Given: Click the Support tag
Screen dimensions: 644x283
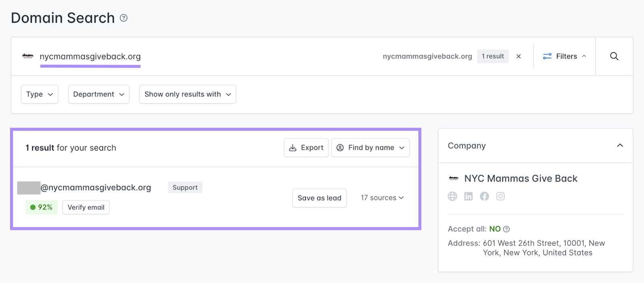Looking at the screenshot, I should coord(185,188).
